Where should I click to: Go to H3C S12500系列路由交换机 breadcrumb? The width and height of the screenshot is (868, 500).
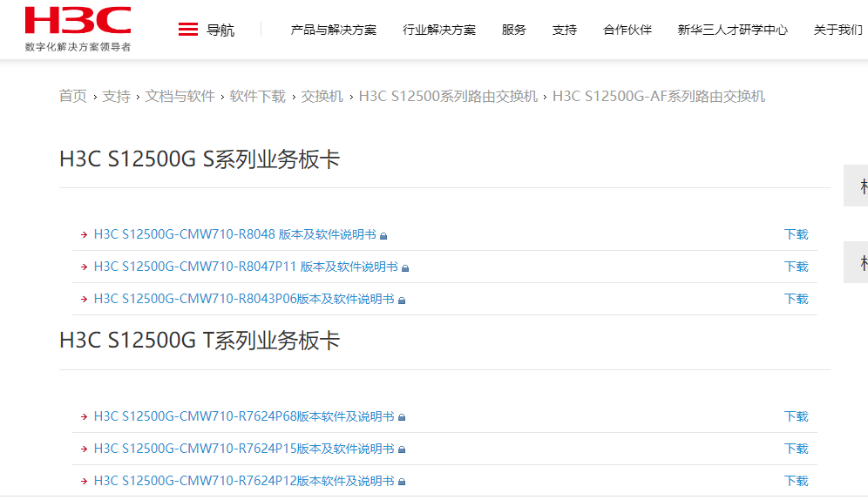coord(449,96)
